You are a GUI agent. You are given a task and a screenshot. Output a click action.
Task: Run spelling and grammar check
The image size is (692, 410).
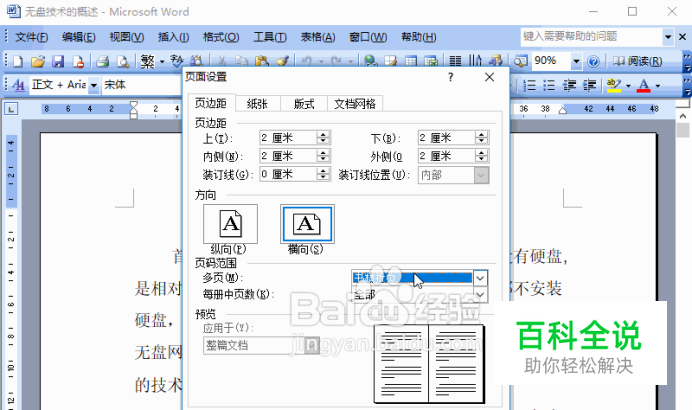pos(177,61)
